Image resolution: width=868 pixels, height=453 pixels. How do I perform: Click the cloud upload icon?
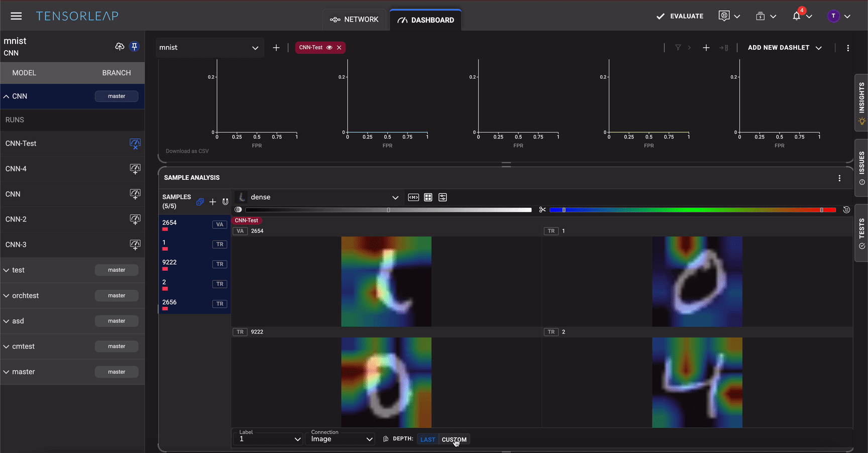[120, 47]
